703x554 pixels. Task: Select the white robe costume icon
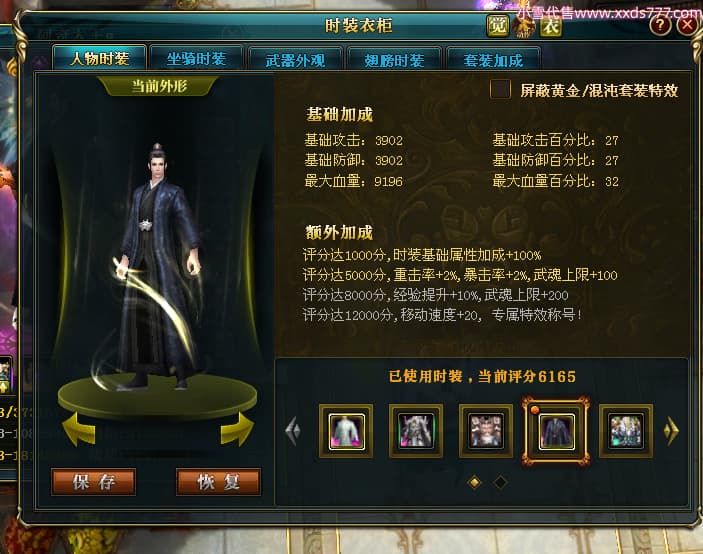346,431
